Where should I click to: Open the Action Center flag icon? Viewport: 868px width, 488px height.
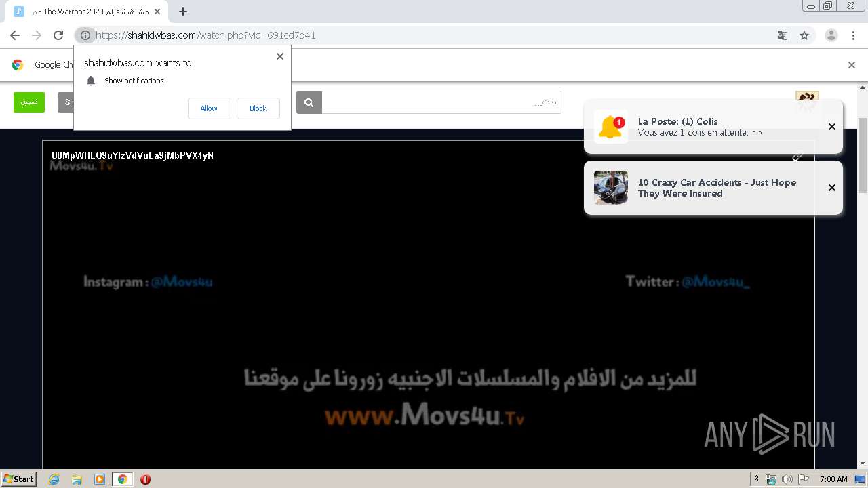tap(804, 479)
